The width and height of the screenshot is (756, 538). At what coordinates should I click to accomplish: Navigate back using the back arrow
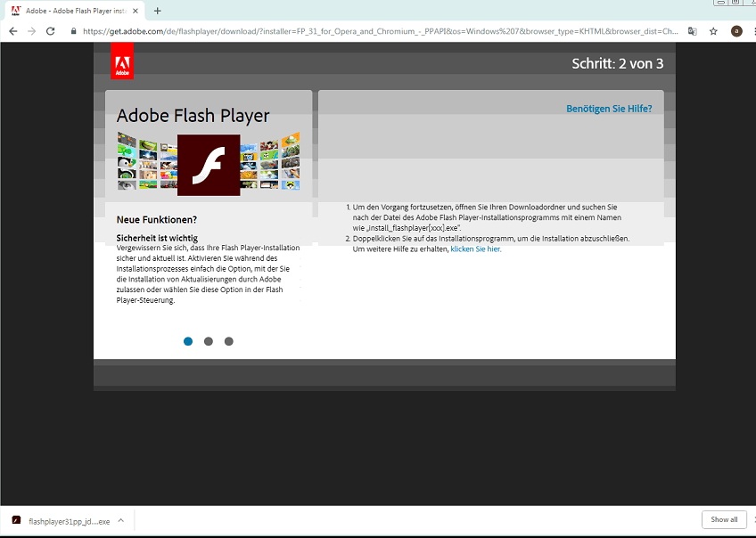(12, 29)
